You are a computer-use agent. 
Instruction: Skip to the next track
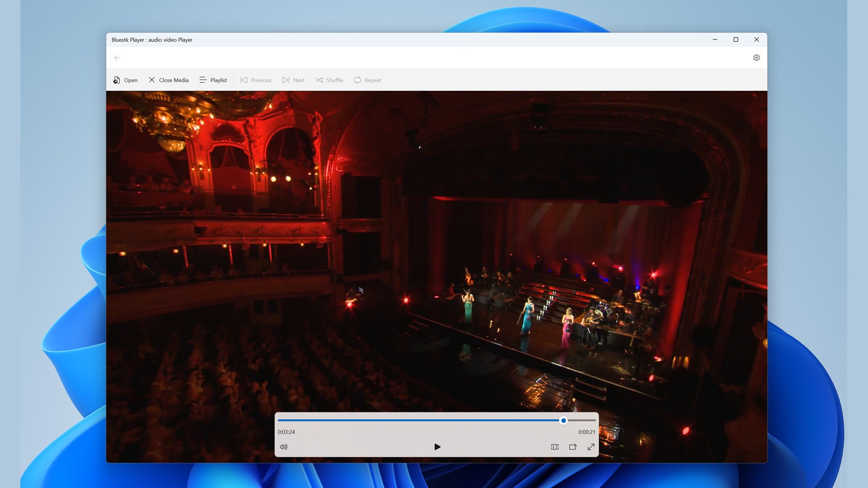293,80
